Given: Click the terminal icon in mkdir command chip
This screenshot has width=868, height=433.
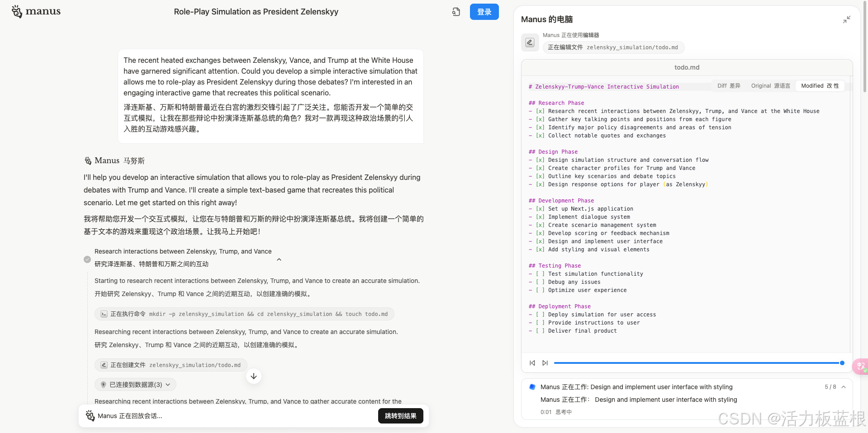Looking at the screenshot, I should tap(104, 314).
